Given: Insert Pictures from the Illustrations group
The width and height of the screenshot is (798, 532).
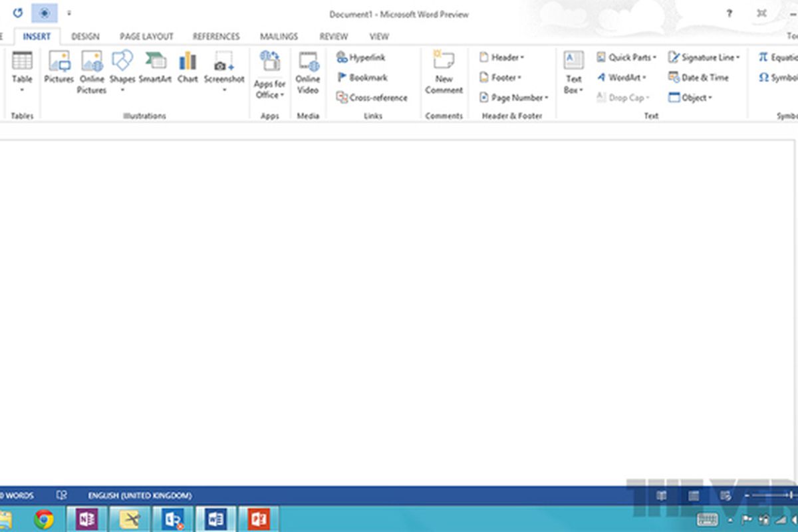Looking at the screenshot, I should click(59, 68).
